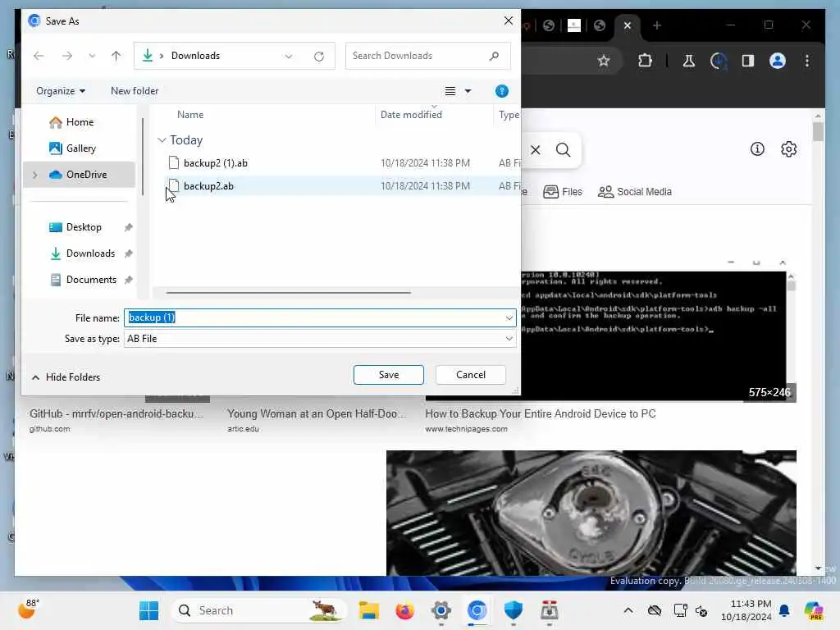The height and width of the screenshot is (630, 840).
Task: Close the active Chrome tab
Action: 628,25
